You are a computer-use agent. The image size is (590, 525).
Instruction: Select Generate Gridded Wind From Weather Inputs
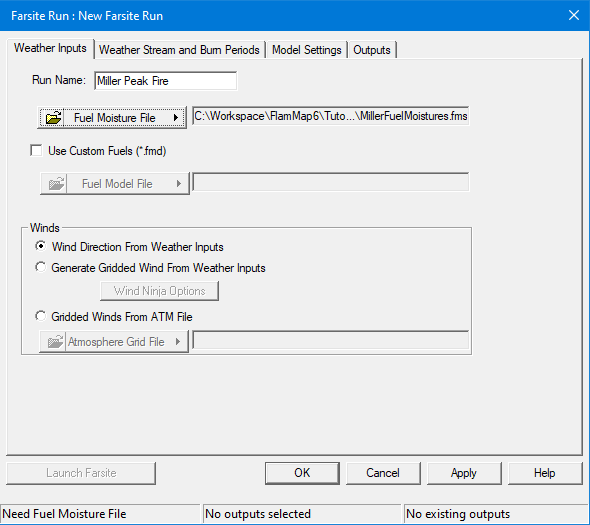(40, 267)
